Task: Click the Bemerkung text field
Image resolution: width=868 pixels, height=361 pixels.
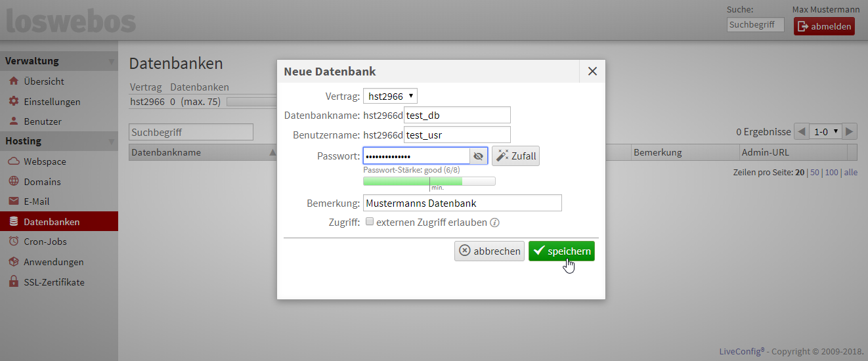Action: pyautogui.click(x=462, y=203)
